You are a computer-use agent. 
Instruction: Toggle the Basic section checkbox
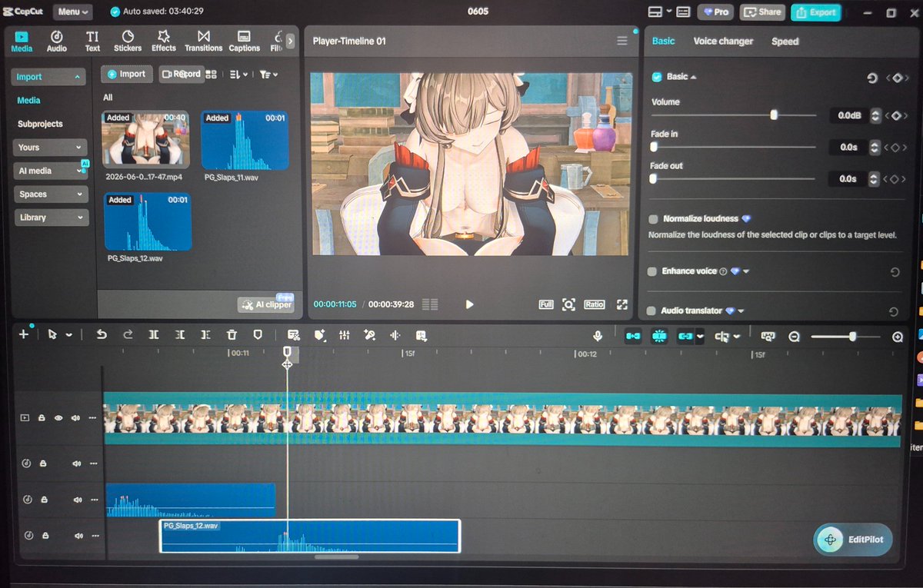point(657,77)
